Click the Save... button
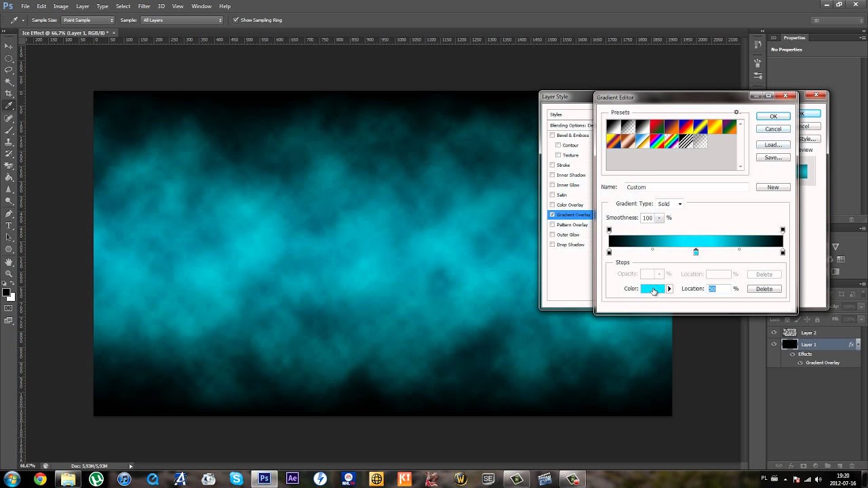Screen dimensions: 868x488 point(773,157)
